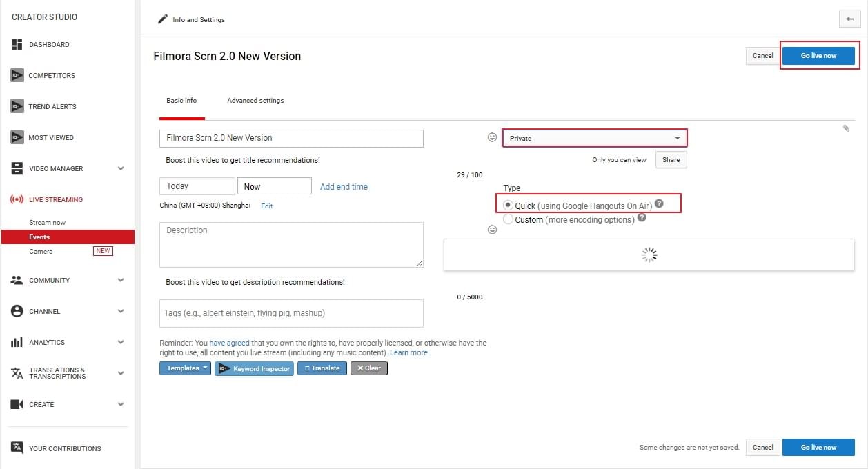Screen dimensions: 868x469
Task: Click the Community people icon
Action: click(17, 280)
